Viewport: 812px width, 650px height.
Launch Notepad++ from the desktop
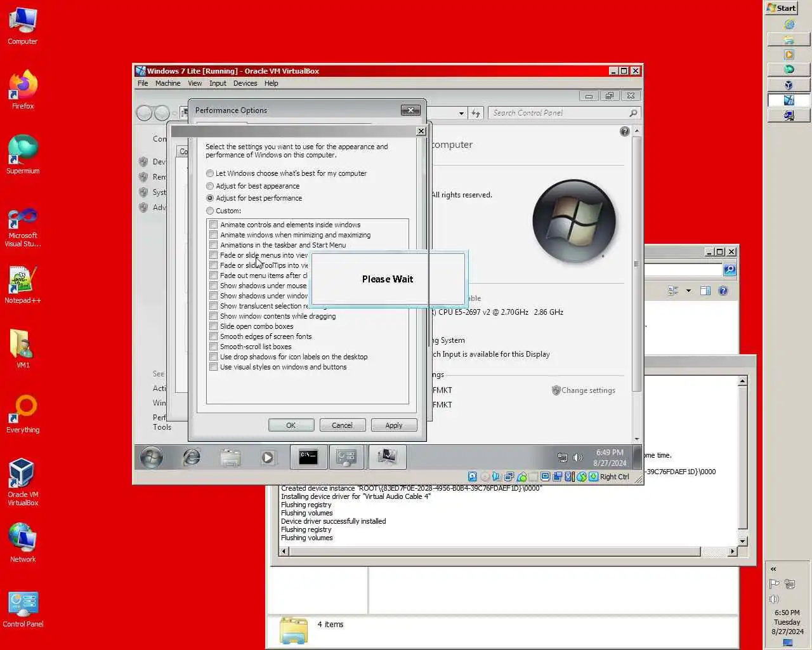pyautogui.click(x=23, y=284)
